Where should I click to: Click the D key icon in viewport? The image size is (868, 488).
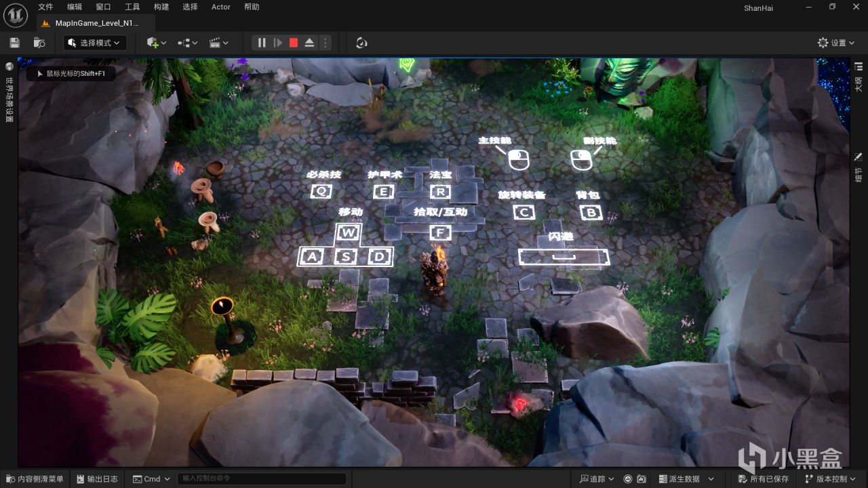tap(380, 256)
